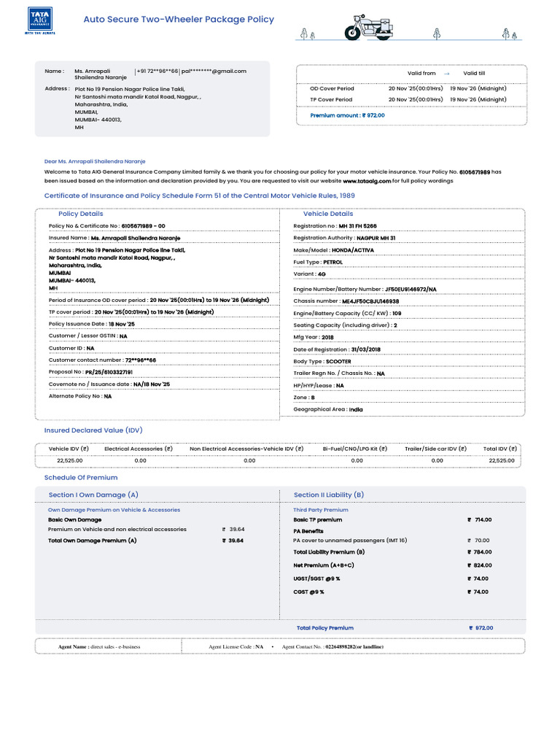Viewport: 560px width, 747px height.
Task: Click Agent Name direct sales - e-business
Action: point(99,647)
